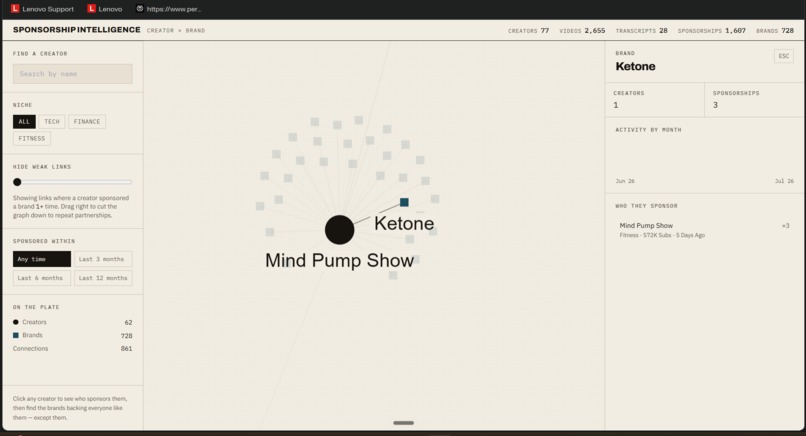Click the black Creators legend dot
The width and height of the screenshot is (806, 436).
click(16, 322)
